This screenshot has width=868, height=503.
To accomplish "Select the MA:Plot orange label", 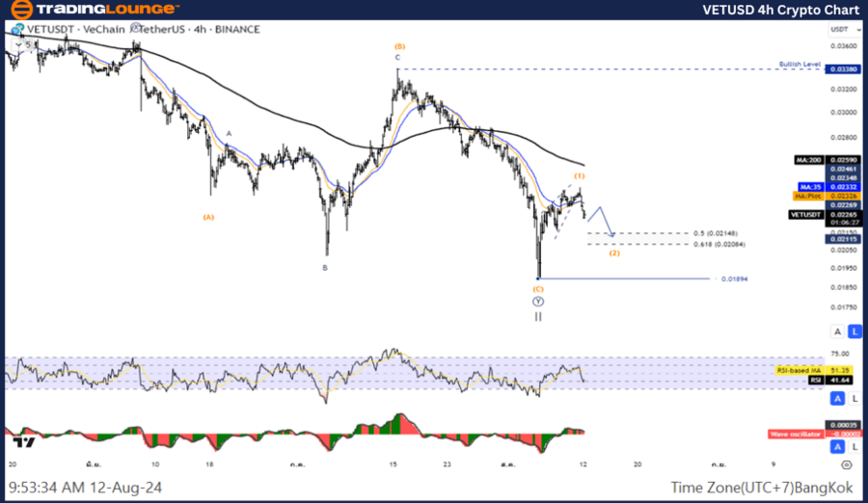I will pos(808,196).
